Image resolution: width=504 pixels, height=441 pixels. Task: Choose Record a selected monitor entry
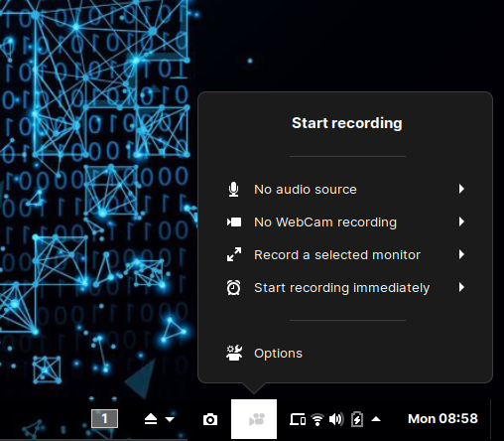(346, 254)
